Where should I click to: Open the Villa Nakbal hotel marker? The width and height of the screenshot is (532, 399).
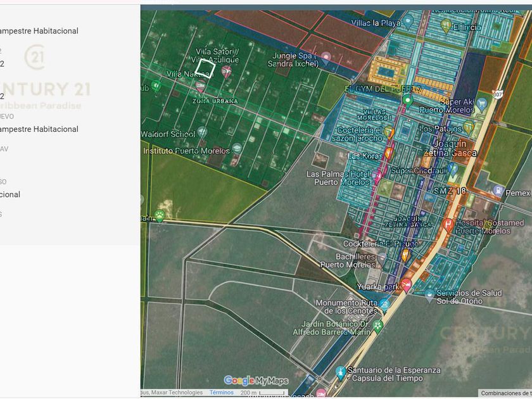pos(201,86)
